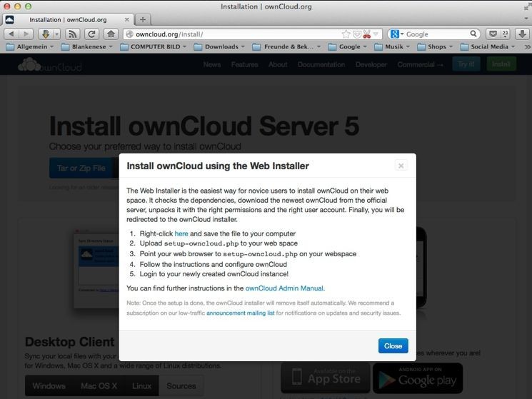
Task: Click the RSS feed subscribe icon
Action: (72, 34)
